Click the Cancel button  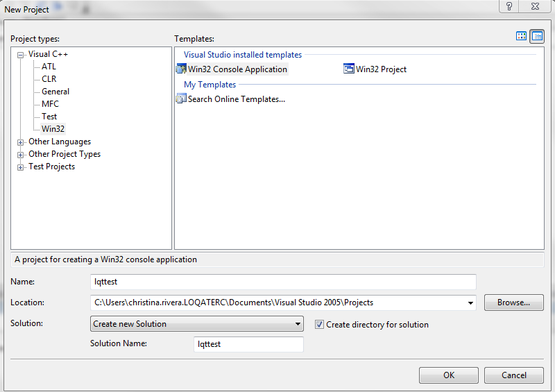point(513,375)
